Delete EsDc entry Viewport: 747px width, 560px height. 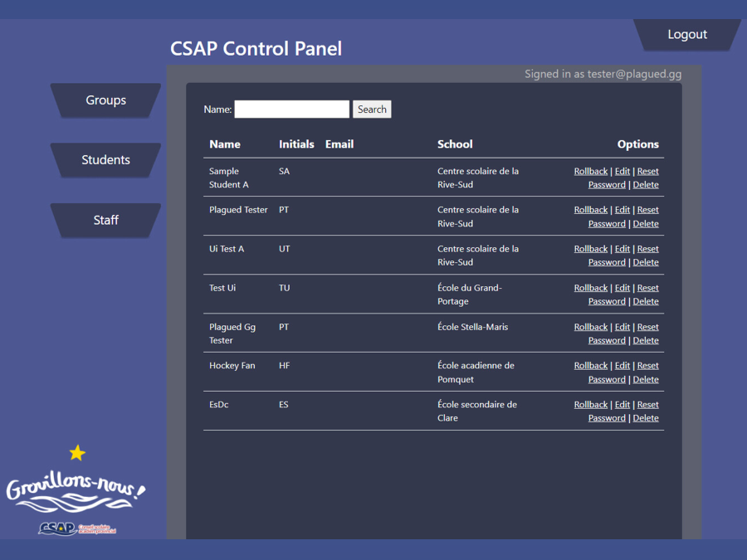coord(646,418)
